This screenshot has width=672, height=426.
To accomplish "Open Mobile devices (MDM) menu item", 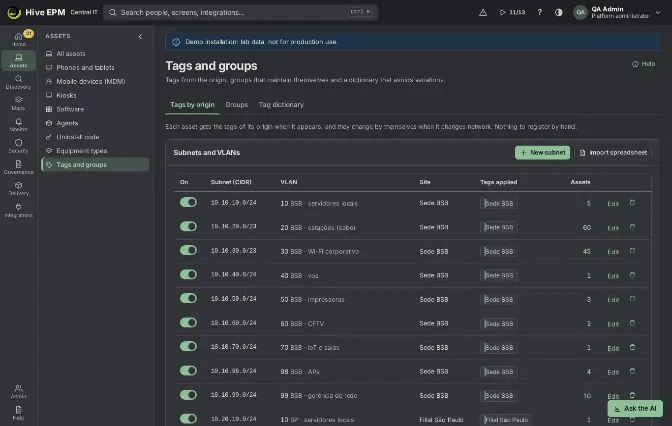I will (95, 81).
